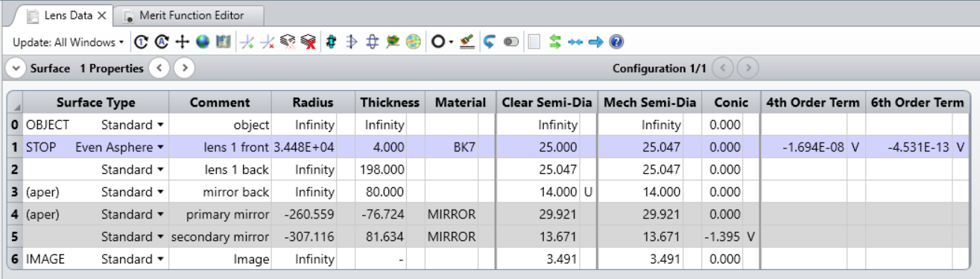Click the blue inward-pointing arrows icon
The image size is (980, 279).
coord(575,43)
